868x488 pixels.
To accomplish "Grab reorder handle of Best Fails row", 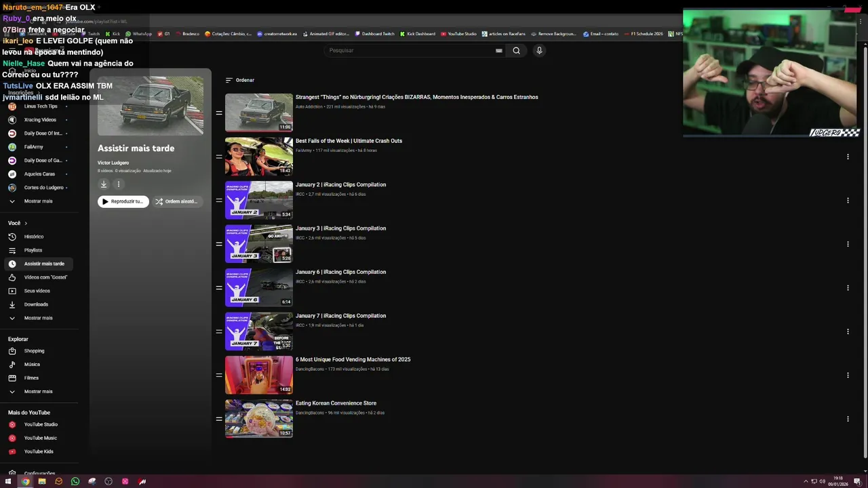I will (219, 157).
